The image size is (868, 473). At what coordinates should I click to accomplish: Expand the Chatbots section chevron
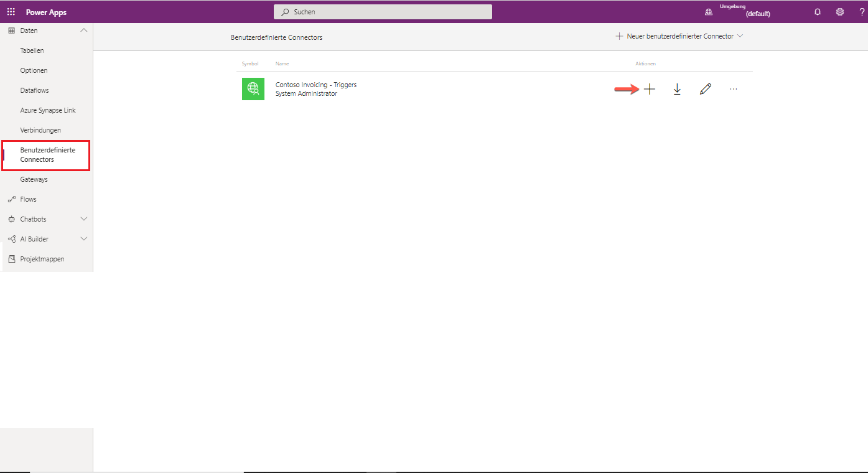point(84,219)
